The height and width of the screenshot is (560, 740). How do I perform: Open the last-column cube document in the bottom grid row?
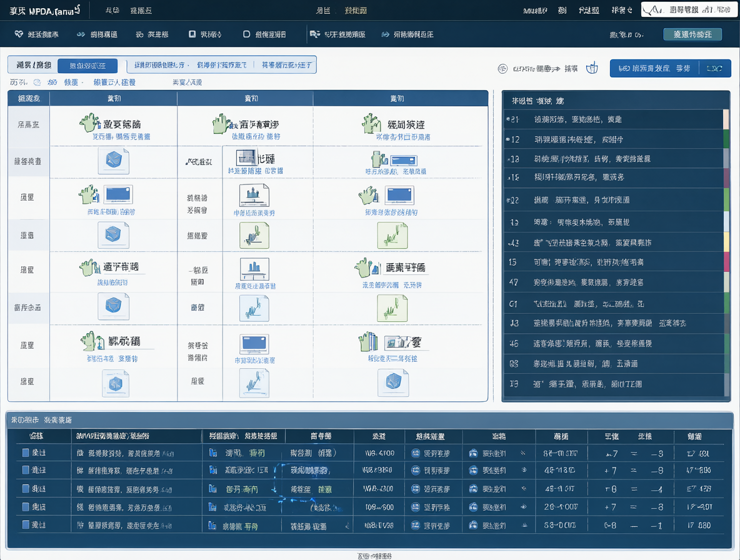coord(393,382)
